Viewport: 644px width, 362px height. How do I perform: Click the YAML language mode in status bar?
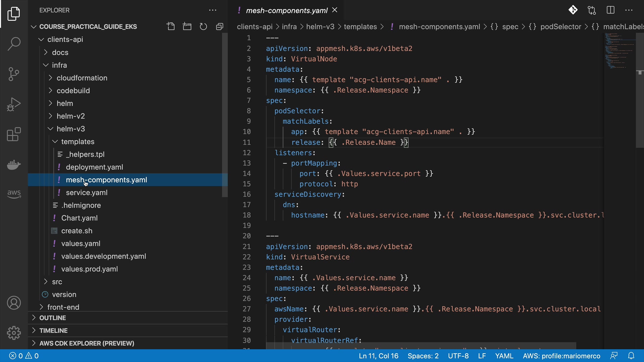pyautogui.click(x=504, y=356)
